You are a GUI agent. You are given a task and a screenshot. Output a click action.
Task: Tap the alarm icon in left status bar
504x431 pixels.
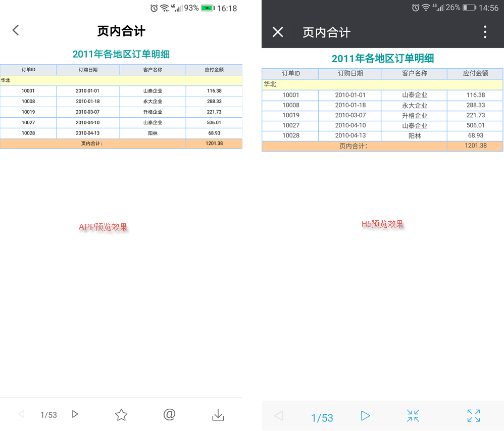[154, 8]
